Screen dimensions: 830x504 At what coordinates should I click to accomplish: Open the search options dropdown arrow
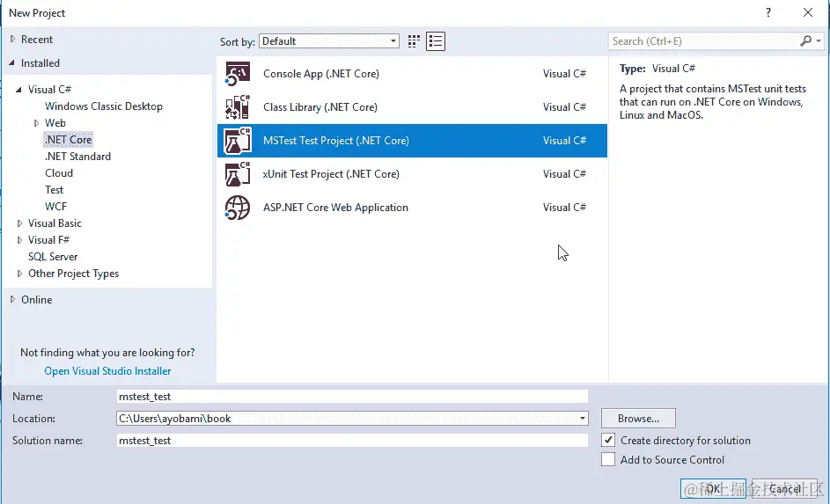pyautogui.click(x=819, y=40)
